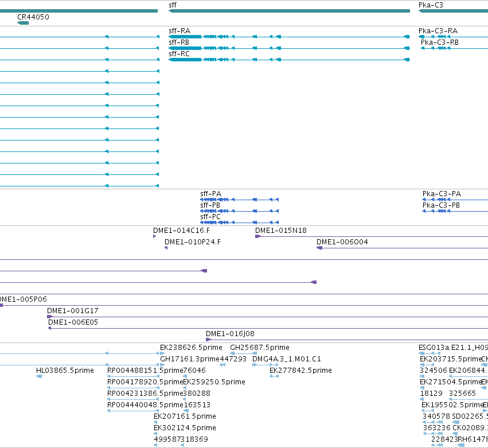
Task: Select the DMG4A3_1.M01.C1 feature label
Action: tap(287, 359)
